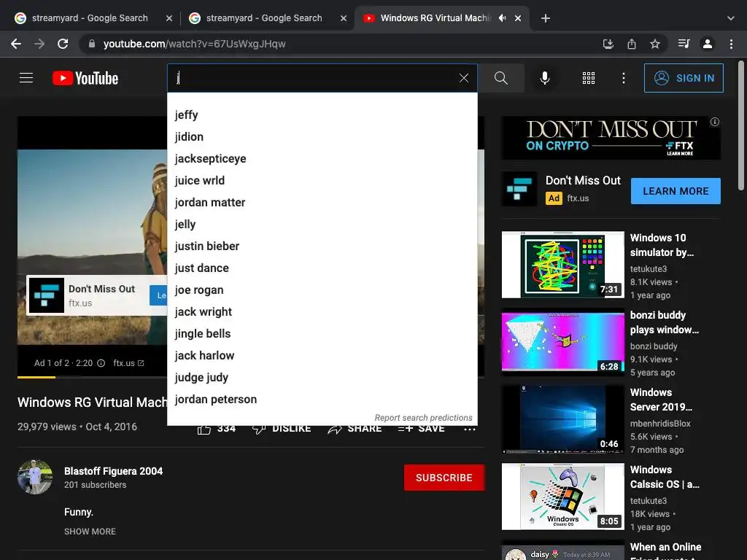Open the YouTube hamburger guide menu
This screenshot has width=747, height=560.
26,77
